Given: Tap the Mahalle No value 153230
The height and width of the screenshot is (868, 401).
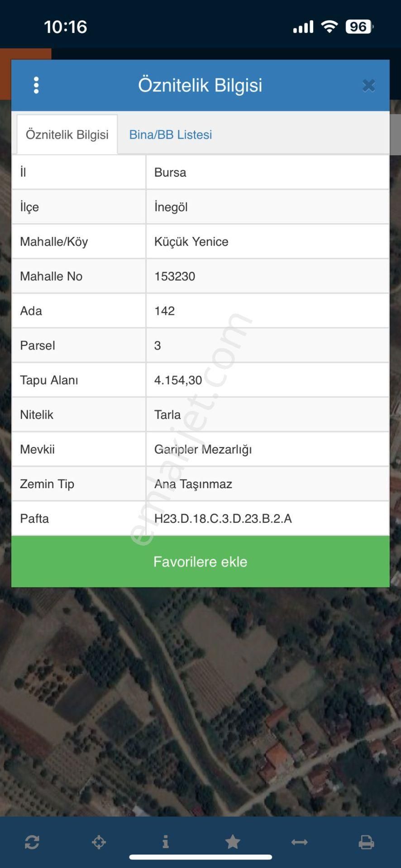Looking at the screenshot, I should click(x=175, y=276).
